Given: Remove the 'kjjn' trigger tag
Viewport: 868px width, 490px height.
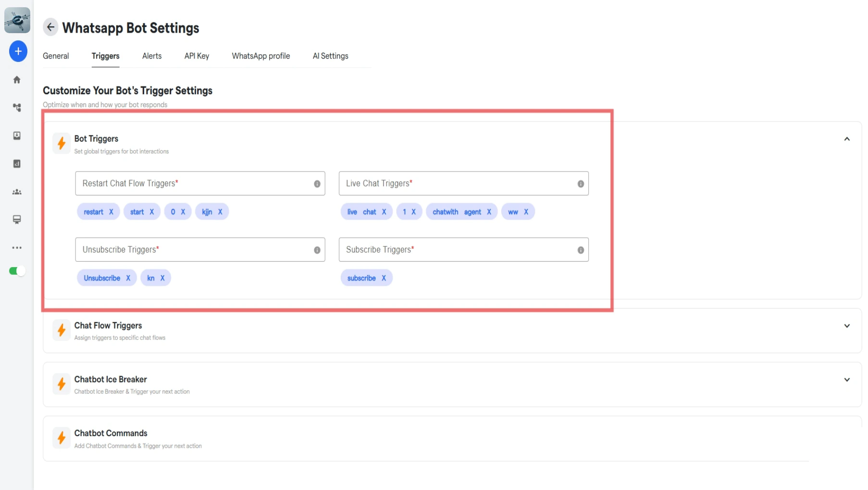Looking at the screenshot, I should click(x=220, y=212).
